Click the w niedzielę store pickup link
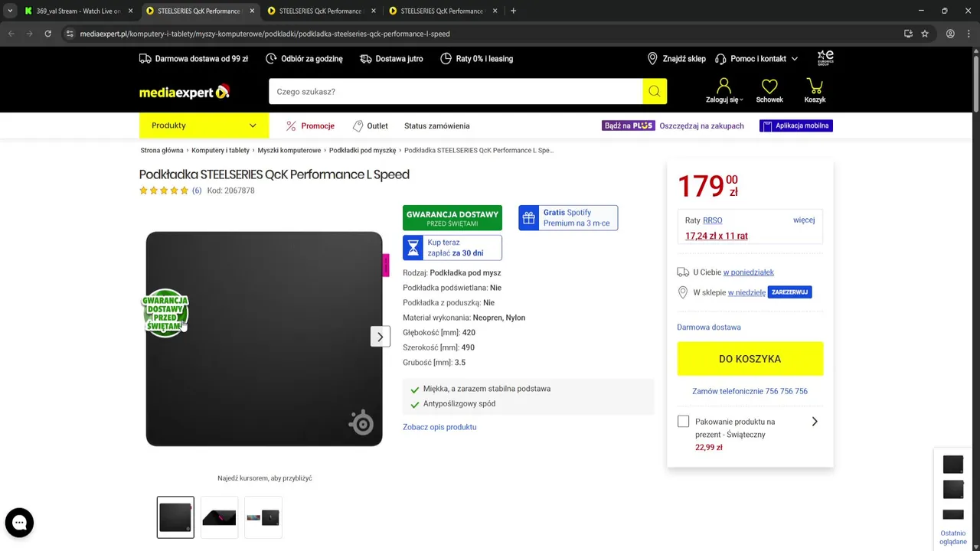The width and height of the screenshot is (980, 551). tap(746, 292)
